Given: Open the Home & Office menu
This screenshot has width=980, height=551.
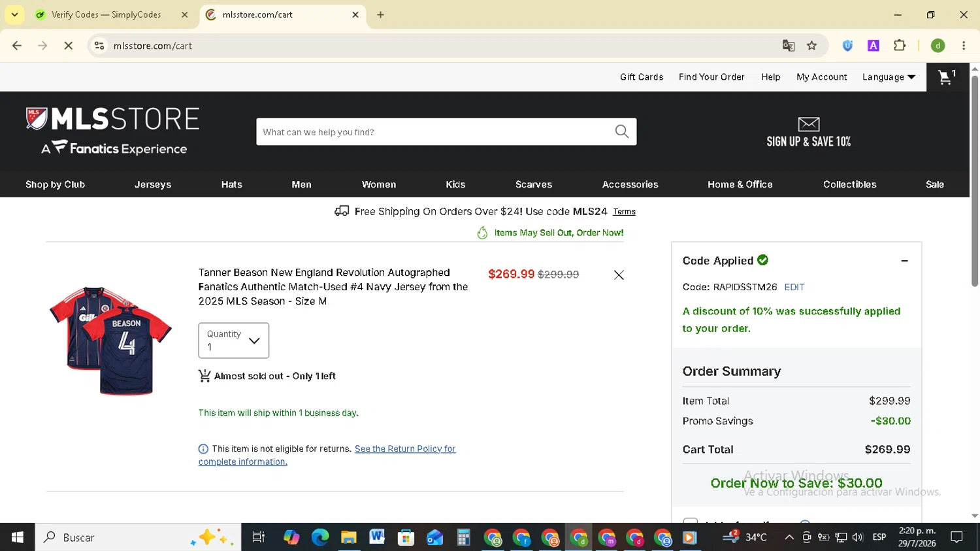Looking at the screenshot, I should pos(740,184).
